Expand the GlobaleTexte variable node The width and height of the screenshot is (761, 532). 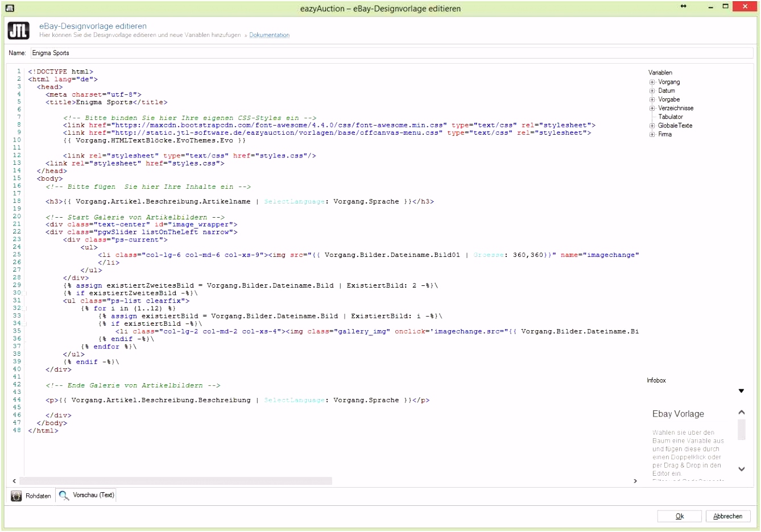652,126
